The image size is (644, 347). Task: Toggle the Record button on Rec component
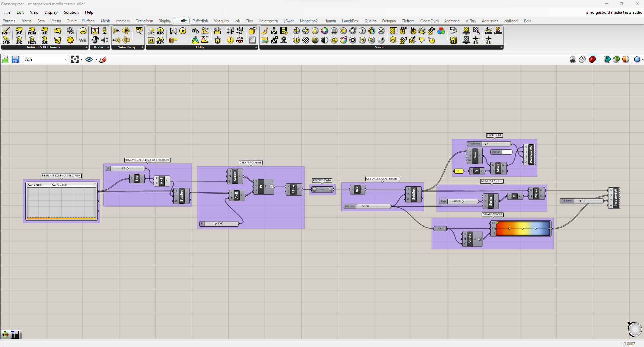[315, 189]
